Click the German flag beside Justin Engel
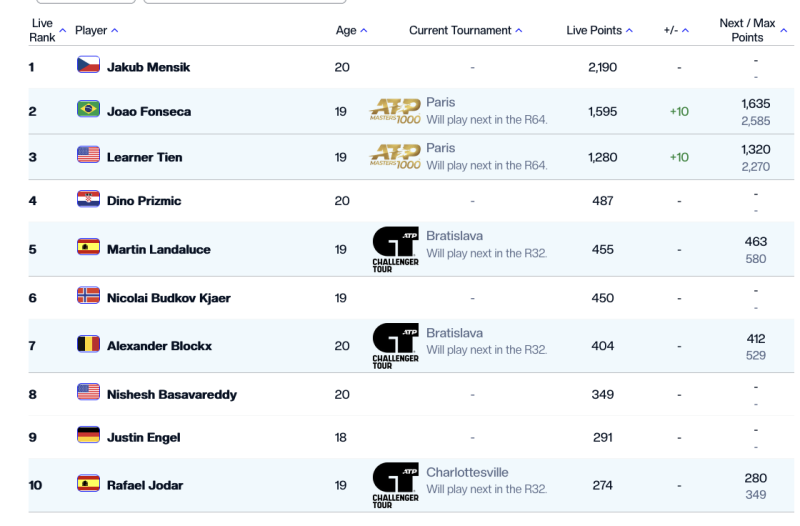This screenshot has width=800, height=526. coord(88,435)
